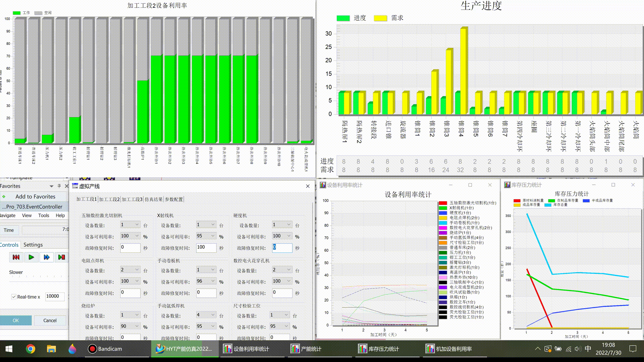
Task: Open the Windows Start menu
Action: (9, 349)
